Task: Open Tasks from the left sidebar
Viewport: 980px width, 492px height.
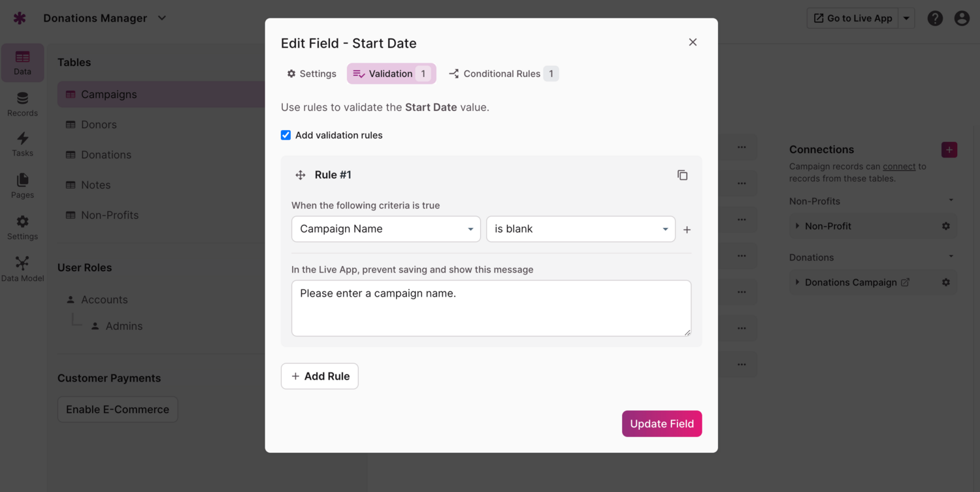Action: [22, 144]
